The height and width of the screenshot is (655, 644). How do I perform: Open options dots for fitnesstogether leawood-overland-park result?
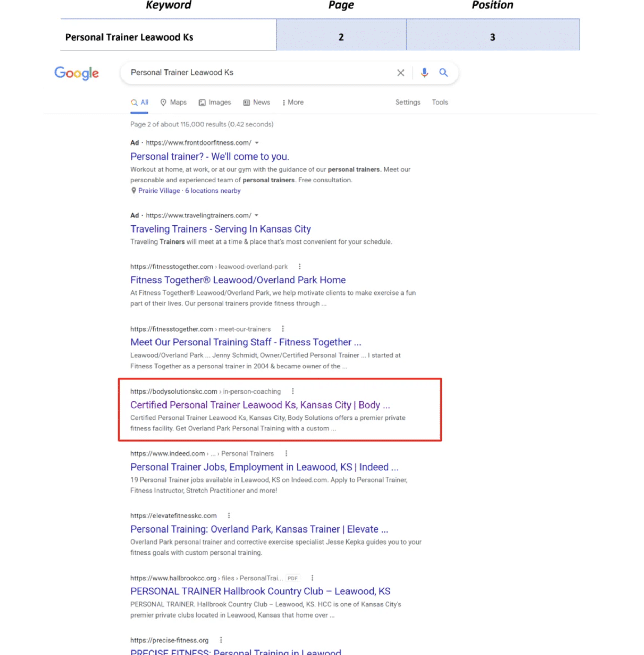click(x=300, y=266)
